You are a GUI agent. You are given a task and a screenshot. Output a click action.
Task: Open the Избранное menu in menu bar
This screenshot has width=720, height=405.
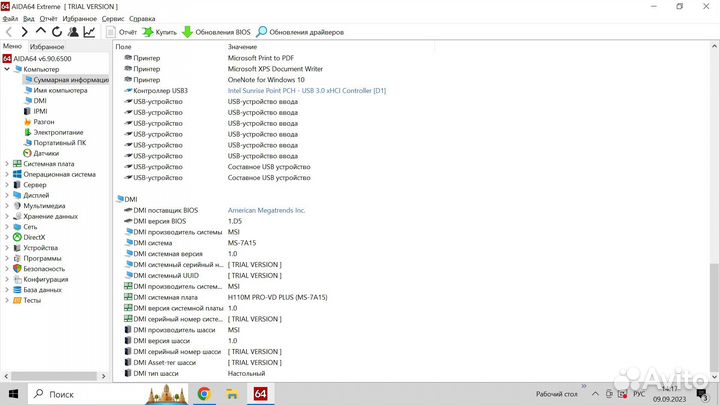coord(79,19)
